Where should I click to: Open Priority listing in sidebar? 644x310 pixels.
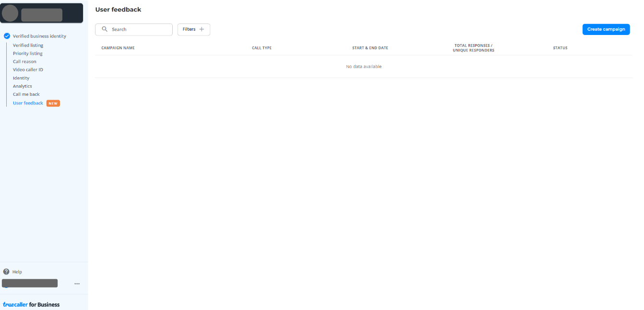tap(27, 53)
